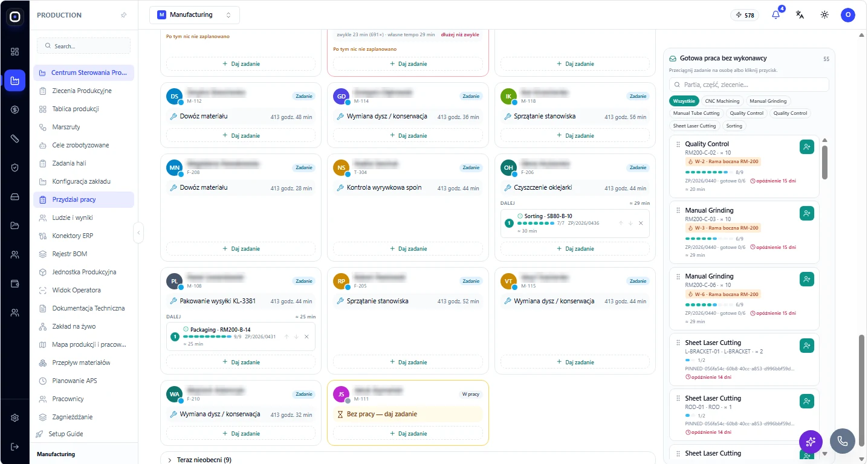Open the dollar finance icon in left rail
The width and height of the screenshot is (868, 464).
coord(15,109)
